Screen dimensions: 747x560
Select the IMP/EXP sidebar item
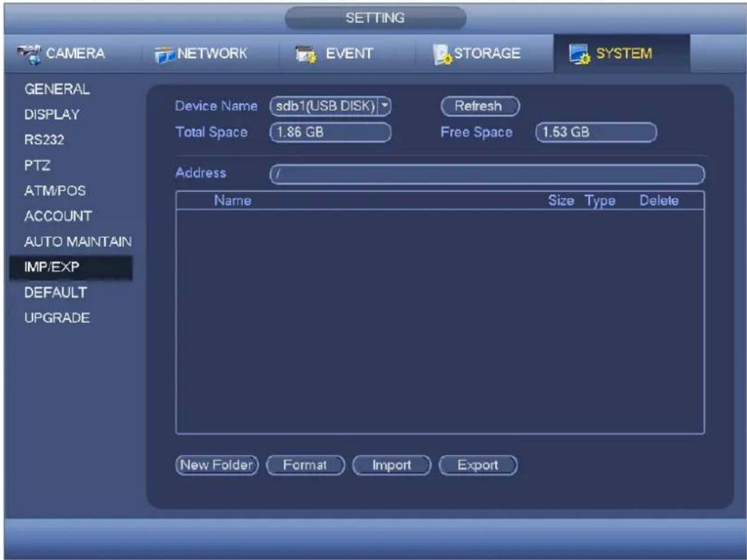pyautogui.click(x=71, y=267)
